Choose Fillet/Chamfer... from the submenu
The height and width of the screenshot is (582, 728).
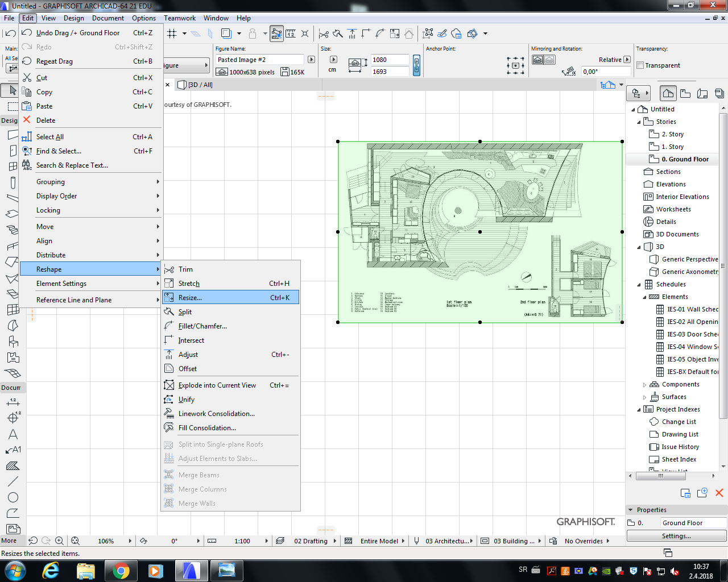coord(230,326)
